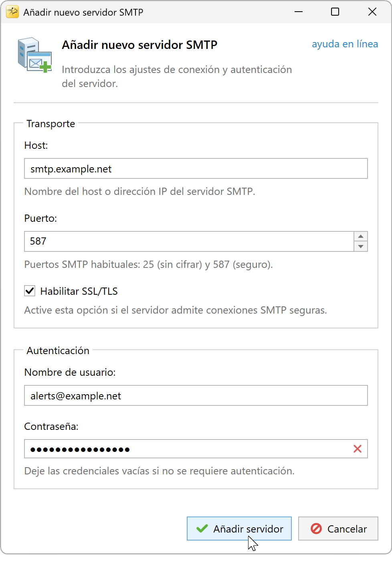Focus the Contraseña password field

(x=196, y=449)
